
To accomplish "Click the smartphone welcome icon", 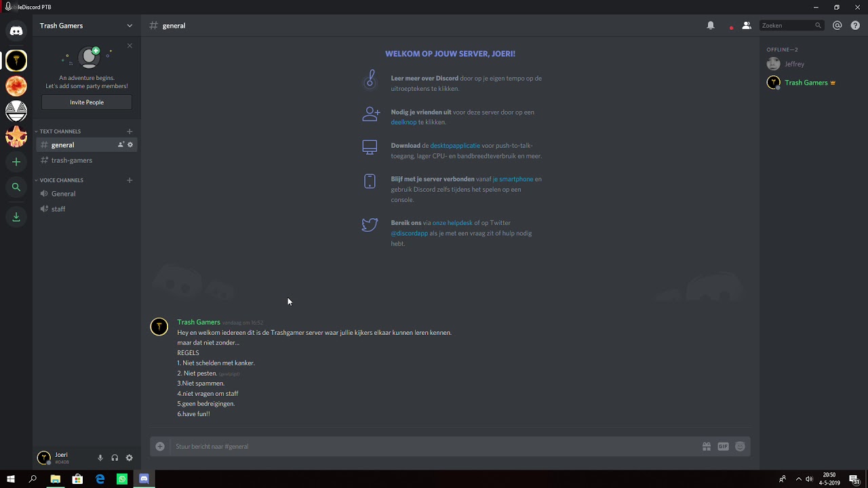I will (x=370, y=181).
